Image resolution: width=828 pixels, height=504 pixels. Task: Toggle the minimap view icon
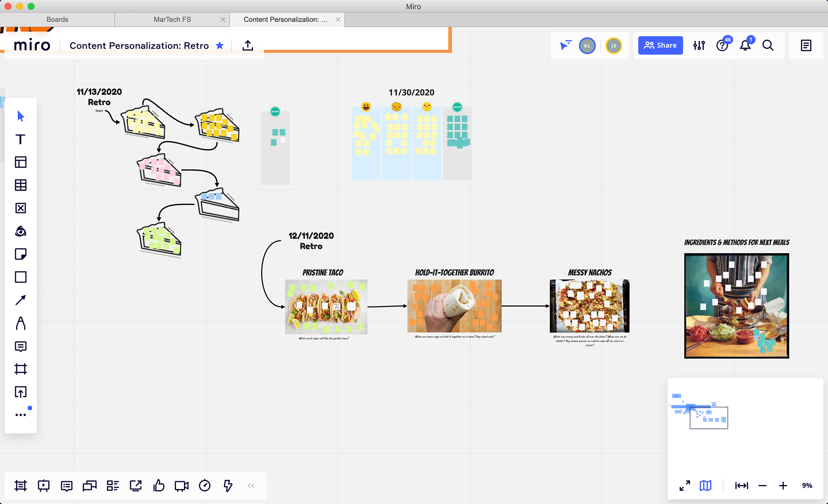pos(706,485)
